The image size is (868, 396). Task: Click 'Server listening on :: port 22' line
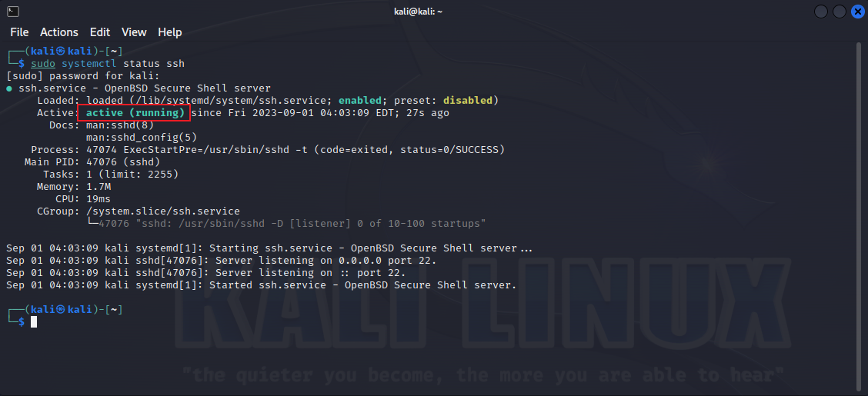pos(206,273)
